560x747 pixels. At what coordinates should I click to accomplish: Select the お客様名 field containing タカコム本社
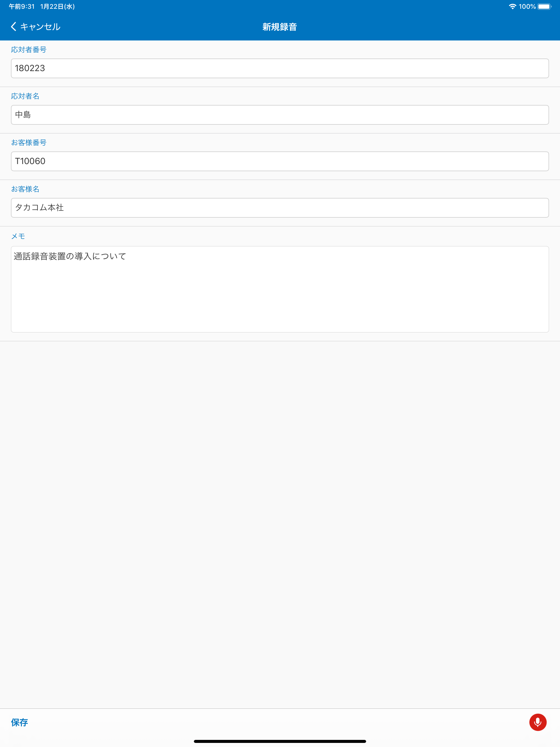click(x=280, y=208)
